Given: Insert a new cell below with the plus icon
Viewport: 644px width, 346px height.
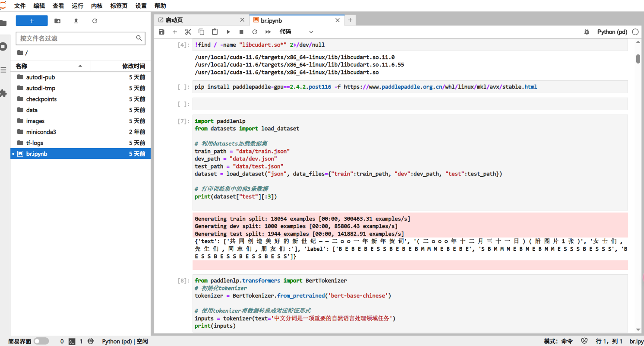Looking at the screenshot, I should (x=175, y=32).
